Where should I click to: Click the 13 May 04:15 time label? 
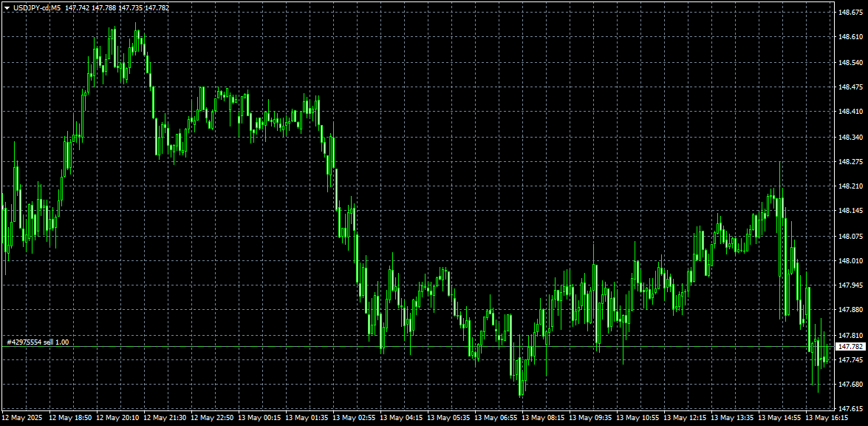[x=400, y=417]
